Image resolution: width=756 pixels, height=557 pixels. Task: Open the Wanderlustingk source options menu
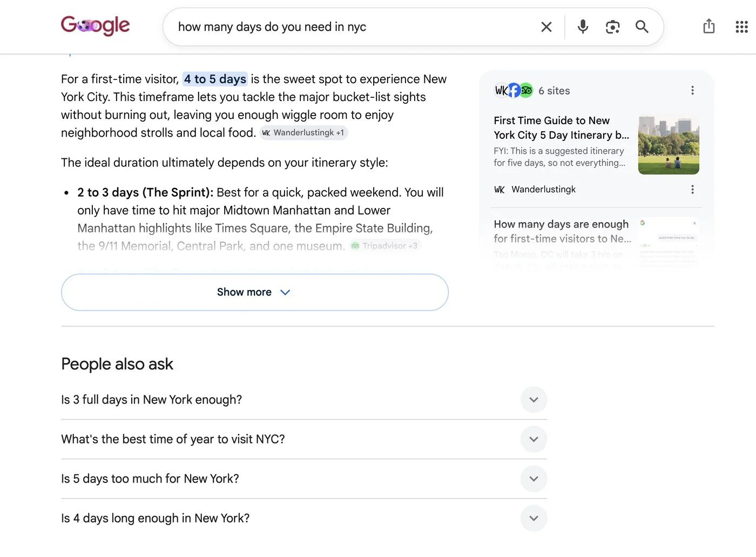click(x=692, y=190)
